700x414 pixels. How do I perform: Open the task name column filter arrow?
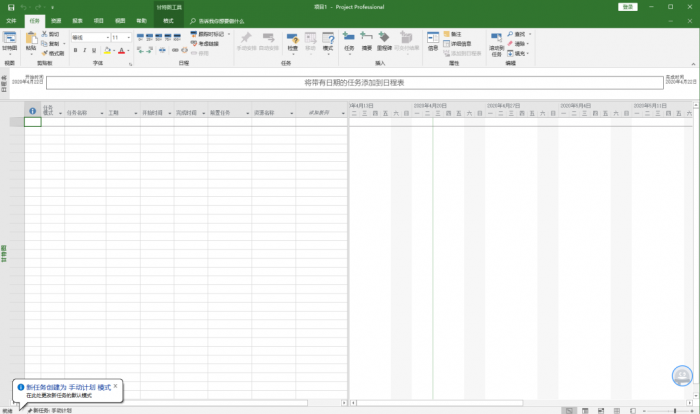coord(102,113)
